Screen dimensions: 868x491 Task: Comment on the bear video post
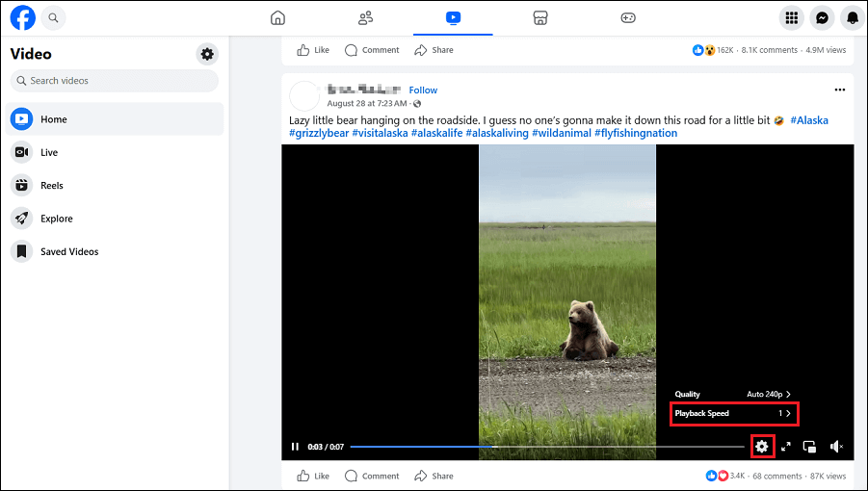coord(372,476)
